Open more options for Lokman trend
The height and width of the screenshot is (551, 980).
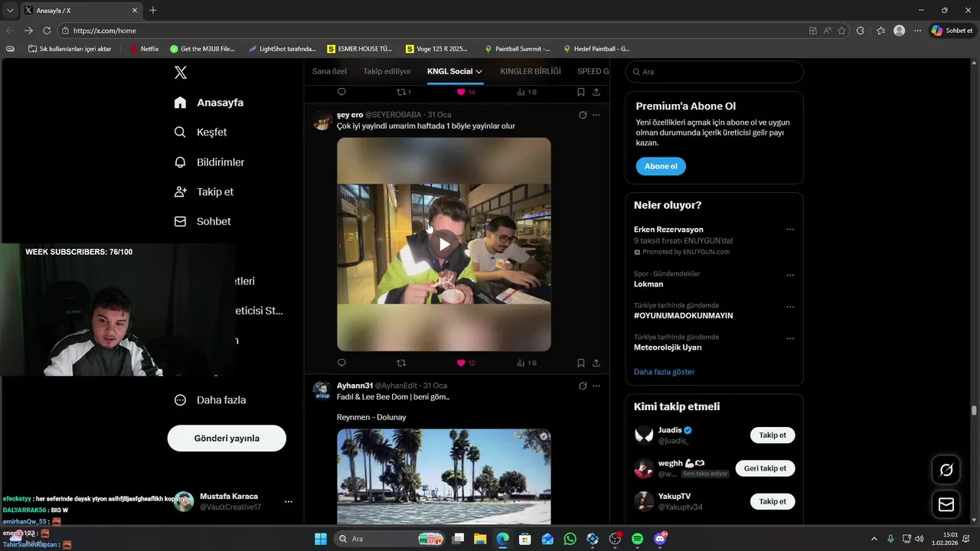790,275
